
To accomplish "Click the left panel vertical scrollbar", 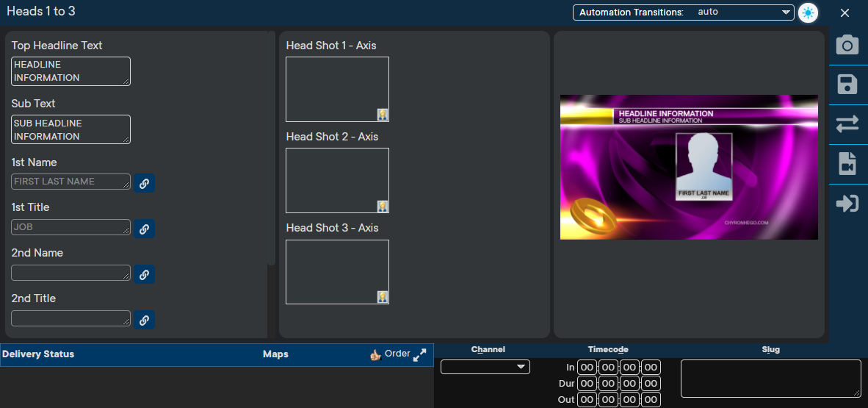I will point(272,147).
